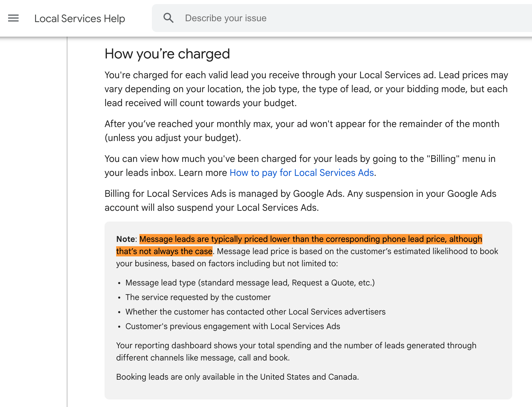Click the magnifying glass search icon
The height and width of the screenshot is (407, 532).
point(168,18)
